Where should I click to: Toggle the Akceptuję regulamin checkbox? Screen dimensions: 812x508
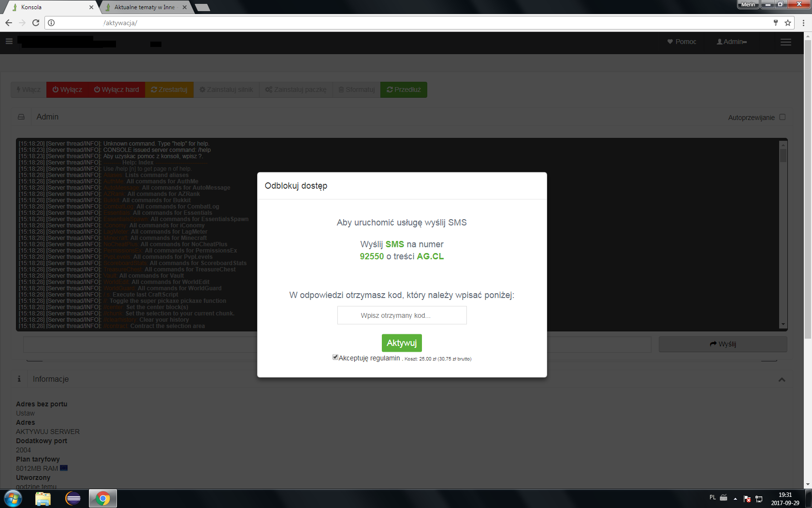click(335, 357)
